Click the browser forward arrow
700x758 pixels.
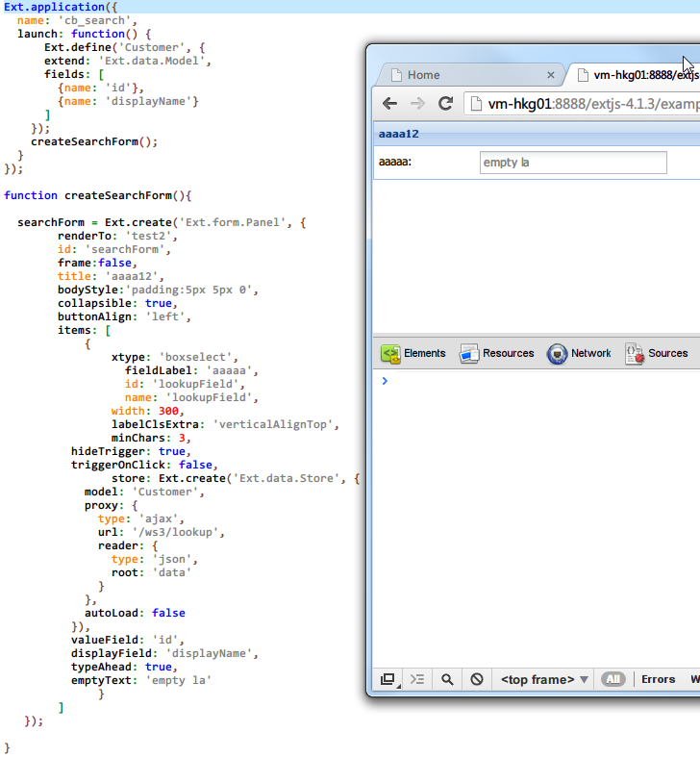point(417,104)
